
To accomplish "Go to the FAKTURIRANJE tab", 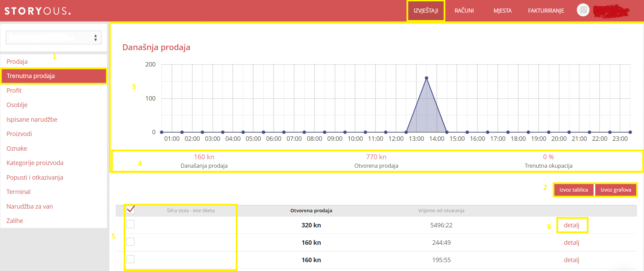I will [546, 11].
